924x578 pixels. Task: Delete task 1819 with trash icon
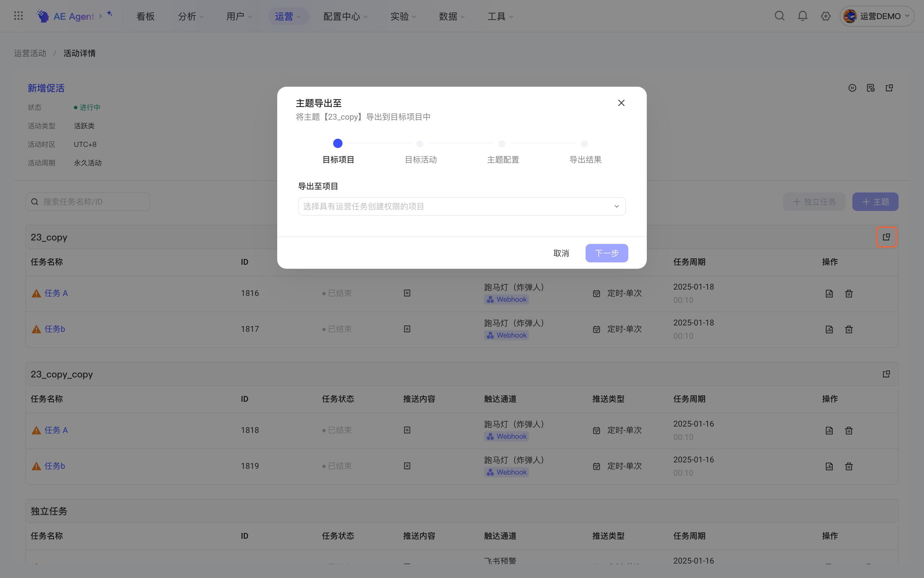[849, 466]
